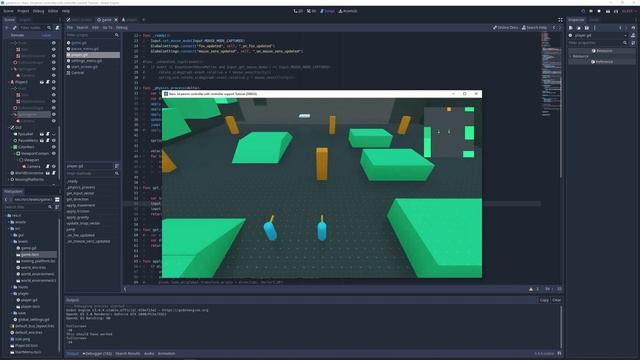Open script of Player2 node

pyautogui.click(x=48, y=82)
